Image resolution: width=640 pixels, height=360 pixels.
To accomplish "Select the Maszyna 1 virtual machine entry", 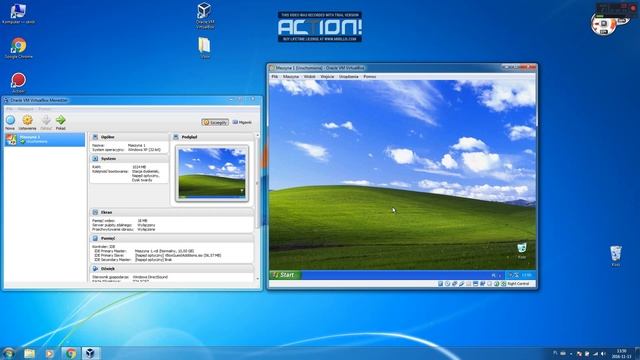I will 45,139.
